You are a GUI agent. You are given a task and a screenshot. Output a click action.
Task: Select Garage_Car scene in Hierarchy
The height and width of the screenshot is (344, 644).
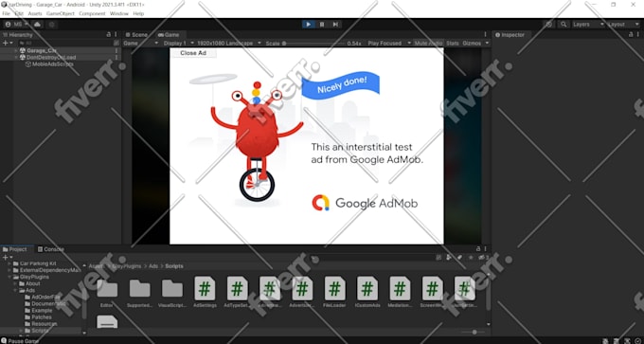[x=41, y=50]
